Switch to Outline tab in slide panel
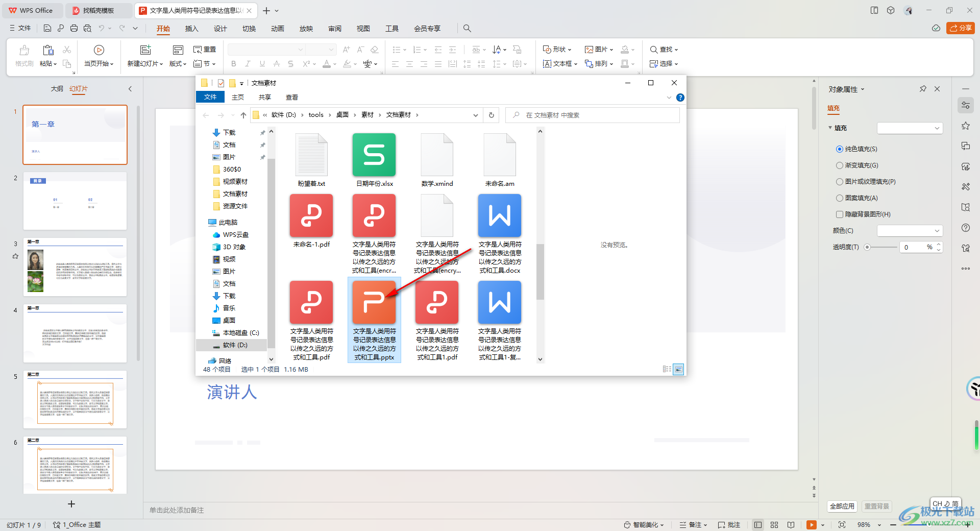 click(57, 89)
